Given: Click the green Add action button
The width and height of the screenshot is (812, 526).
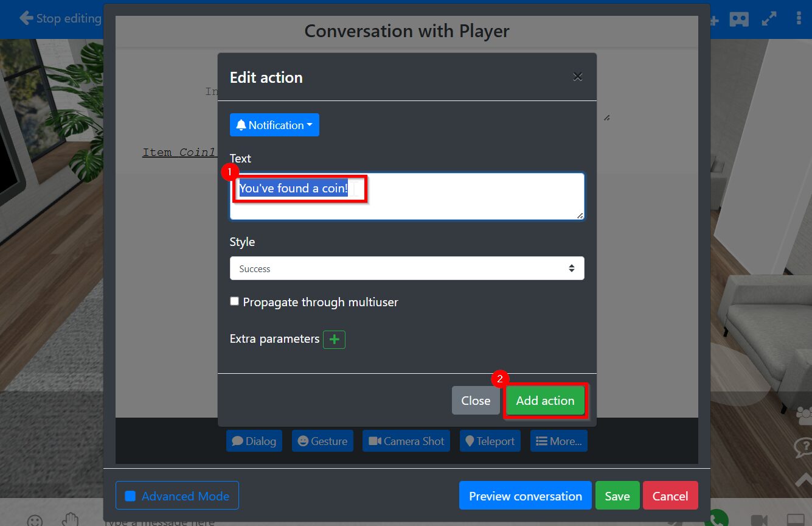Looking at the screenshot, I should click(x=545, y=401).
